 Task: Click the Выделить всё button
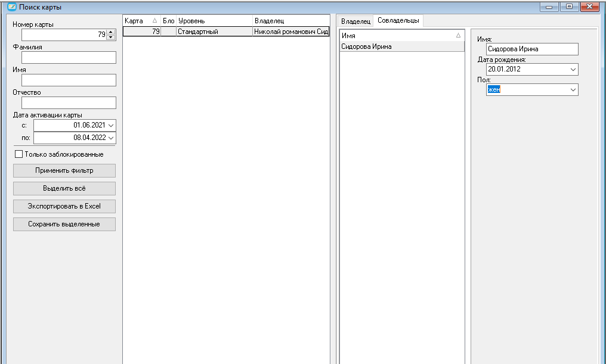point(64,188)
